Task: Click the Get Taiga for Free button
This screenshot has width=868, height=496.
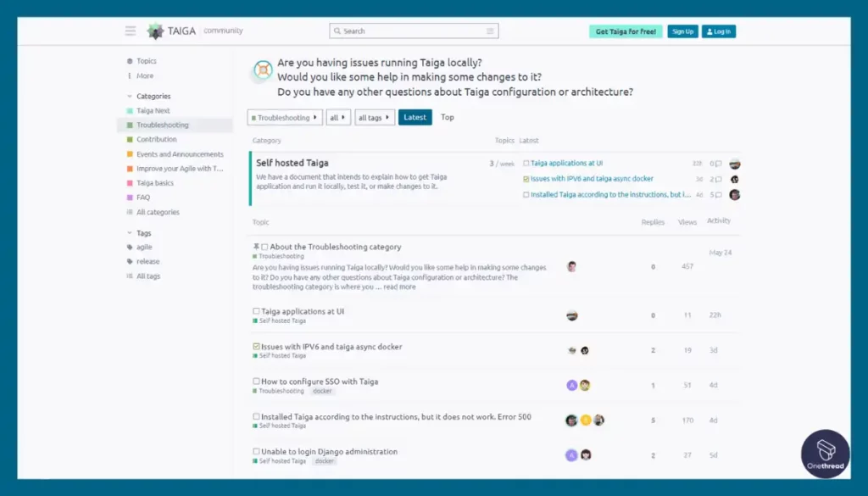Action: coord(625,31)
